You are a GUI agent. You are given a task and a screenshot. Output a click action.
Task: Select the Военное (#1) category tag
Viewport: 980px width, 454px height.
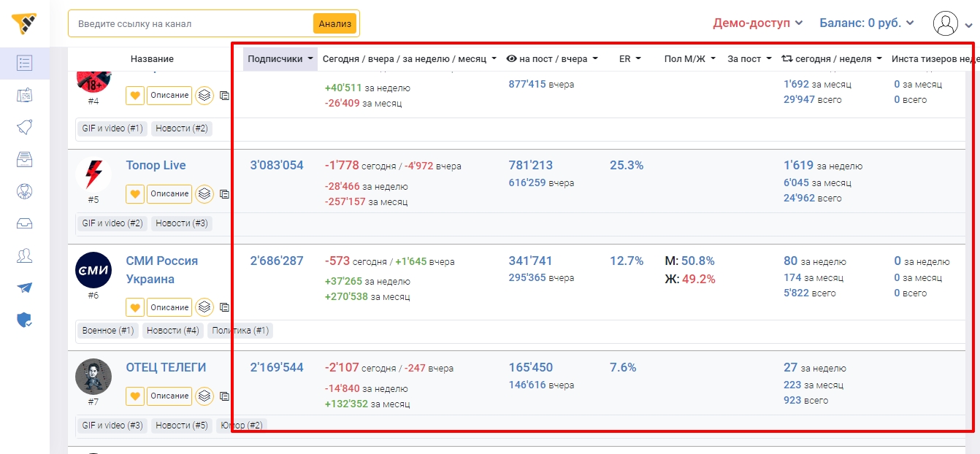pos(109,331)
